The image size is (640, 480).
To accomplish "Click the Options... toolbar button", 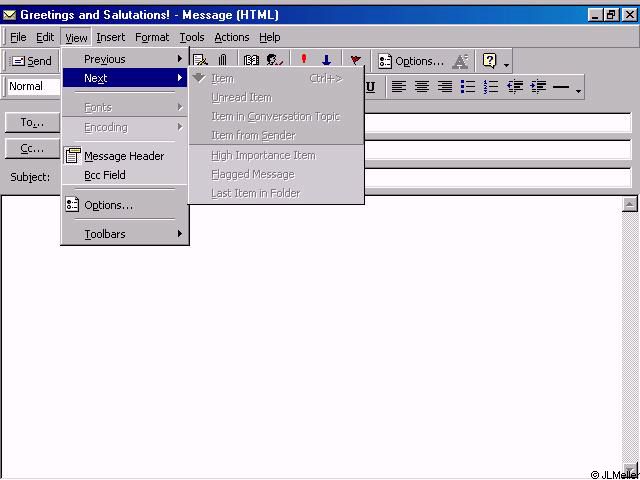I will (411, 61).
